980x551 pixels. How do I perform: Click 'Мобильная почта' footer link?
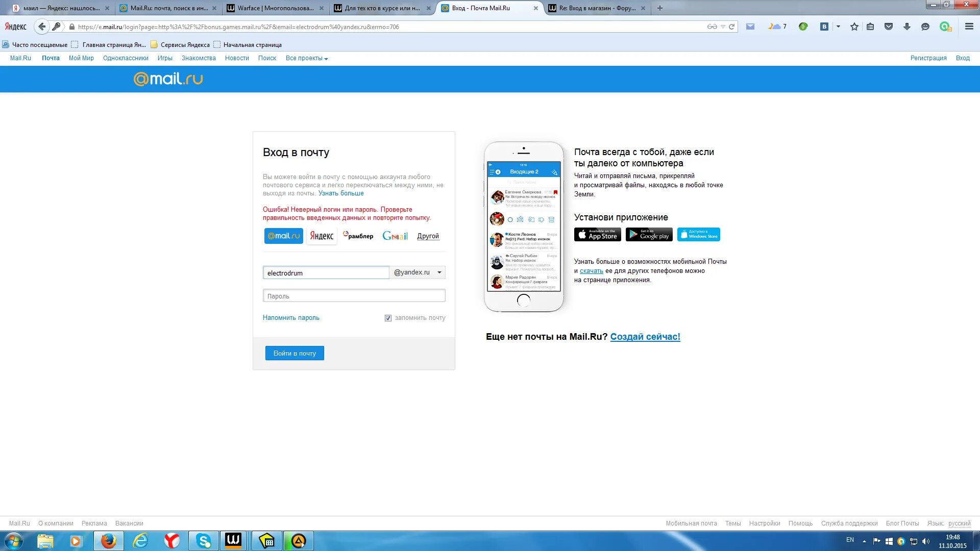[691, 523]
